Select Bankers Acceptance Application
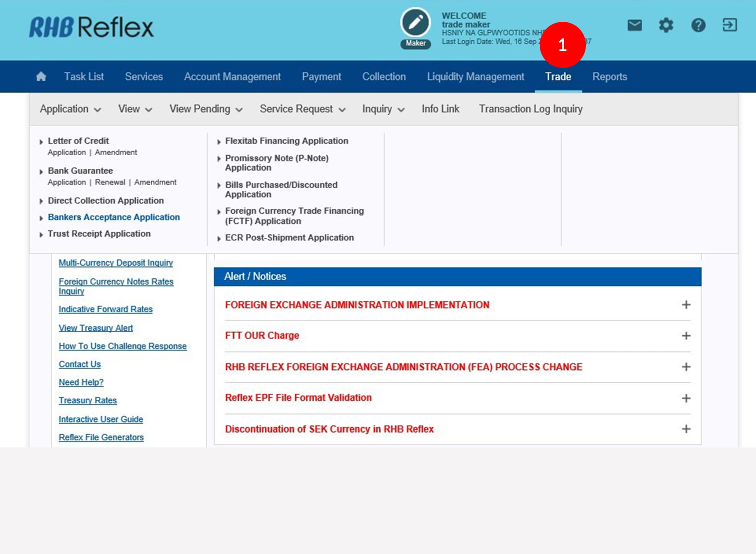The height and width of the screenshot is (554, 756). (x=113, y=217)
